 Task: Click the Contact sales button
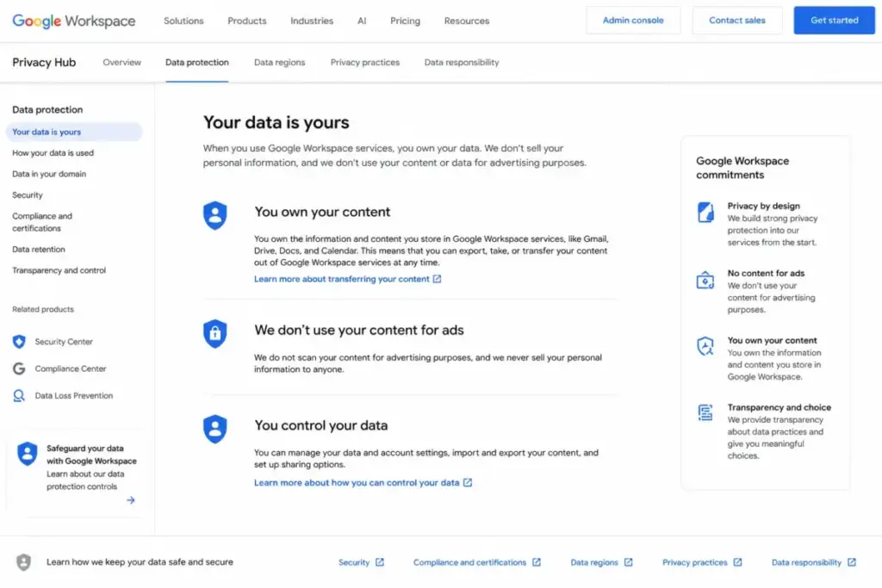coord(737,21)
